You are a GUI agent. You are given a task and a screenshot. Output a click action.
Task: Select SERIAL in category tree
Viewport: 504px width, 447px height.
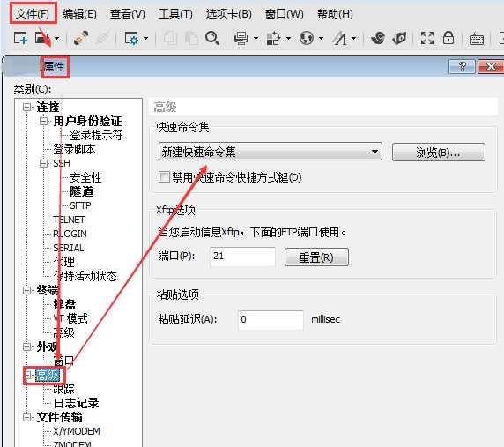coord(69,248)
